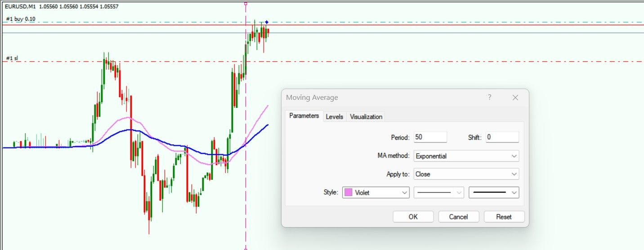This screenshot has height=250, width=644.
Task: Click the violet color swatch
Action: coord(348,192)
